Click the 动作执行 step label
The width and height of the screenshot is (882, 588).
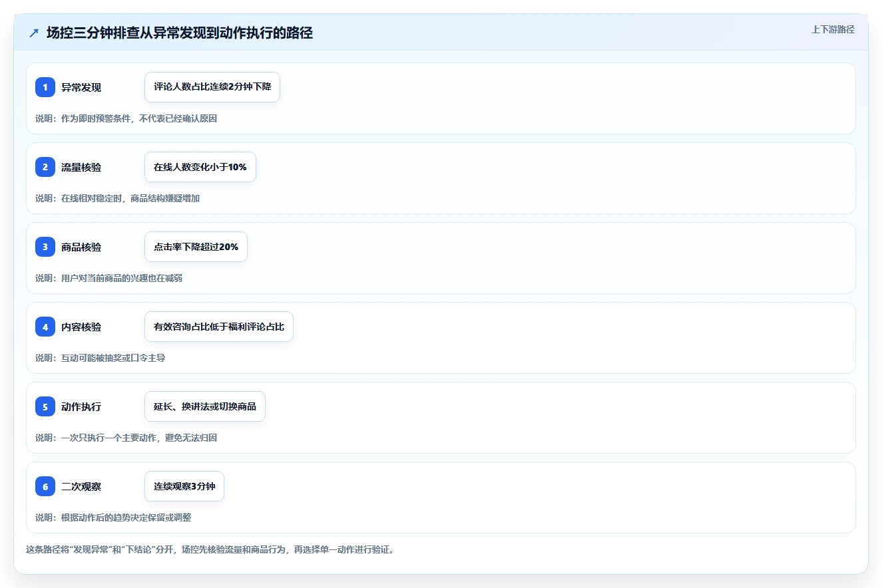click(81, 406)
